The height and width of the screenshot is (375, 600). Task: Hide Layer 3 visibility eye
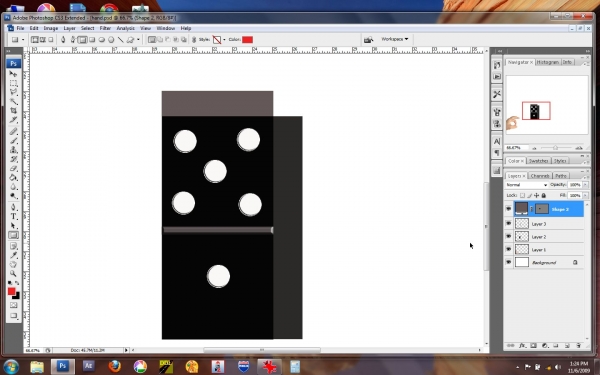[x=508, y=223]
